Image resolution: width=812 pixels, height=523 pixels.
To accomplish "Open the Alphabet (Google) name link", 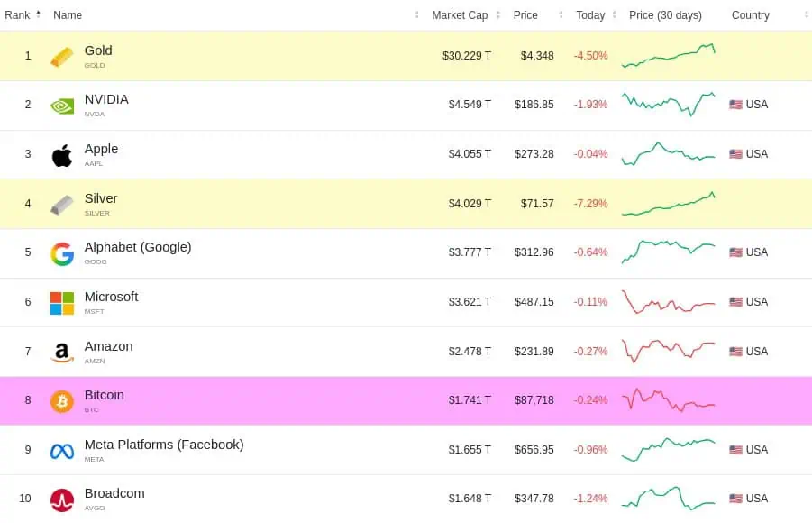I will click(x=138, y=247).
